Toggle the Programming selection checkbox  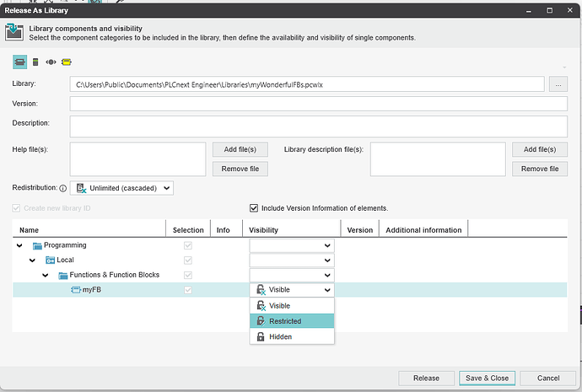coord(188,245)
